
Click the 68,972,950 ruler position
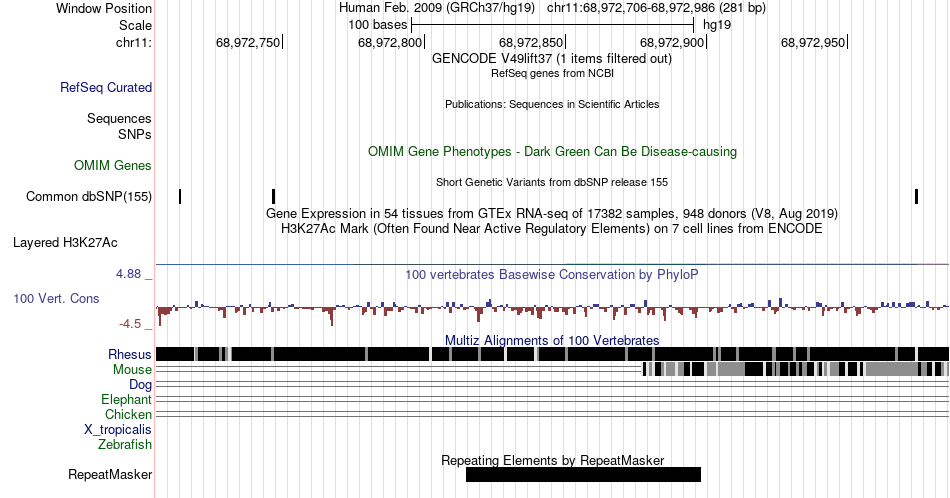(814, 42)
